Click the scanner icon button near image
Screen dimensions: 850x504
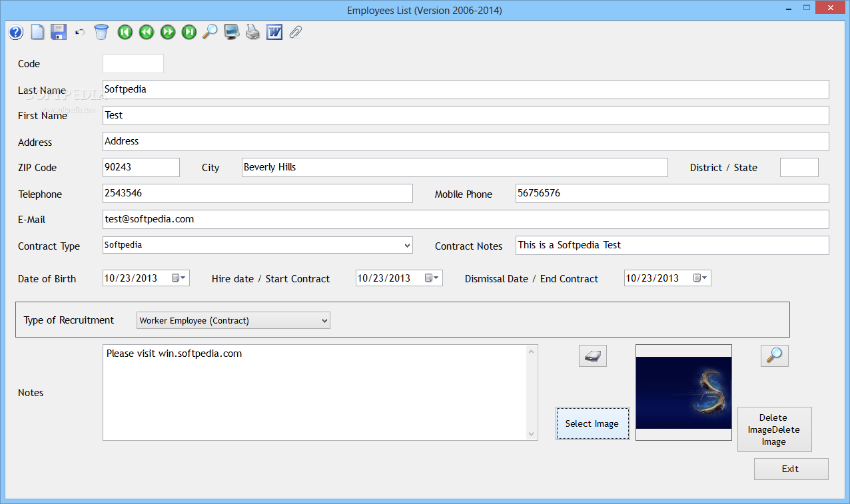point(593,356)
